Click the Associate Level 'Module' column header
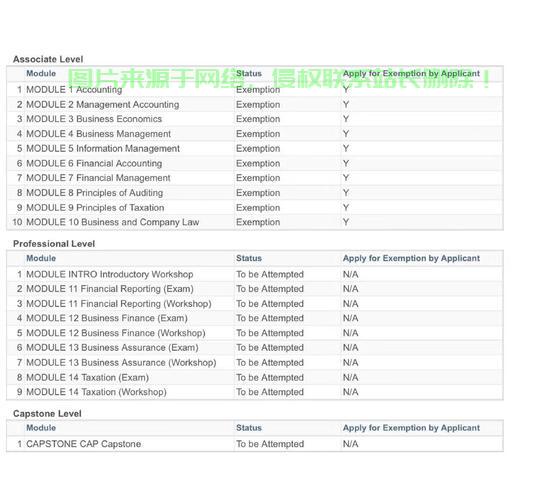 41,73
